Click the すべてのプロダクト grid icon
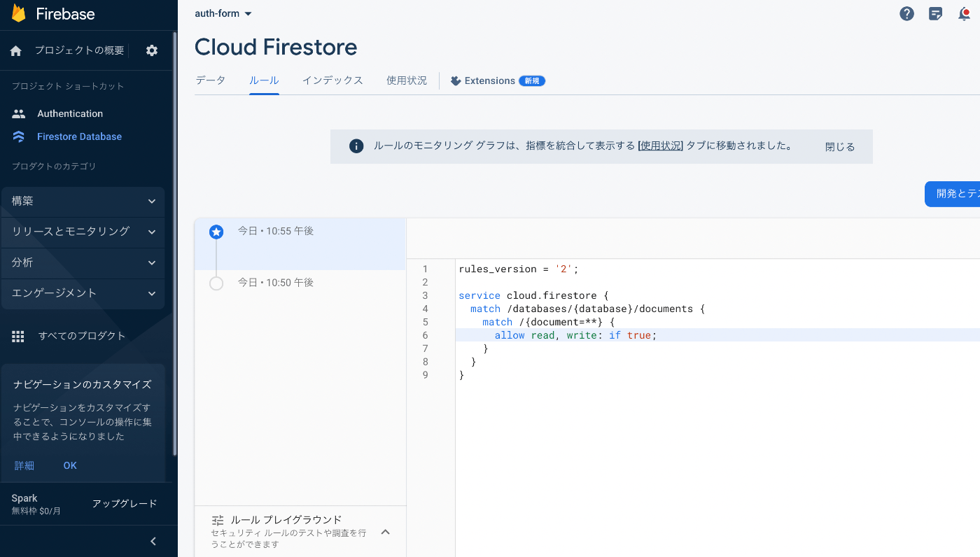Image resolution: width=980 pixels, height=557 pixels. click(x=18, y=336)
